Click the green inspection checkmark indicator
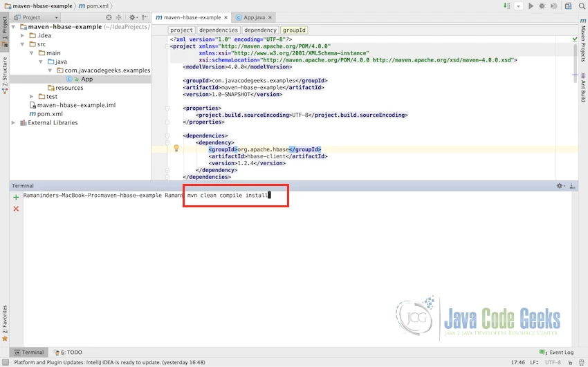This screenshot has height=367, width=588. pyautogui.click(x=574, y=39)
